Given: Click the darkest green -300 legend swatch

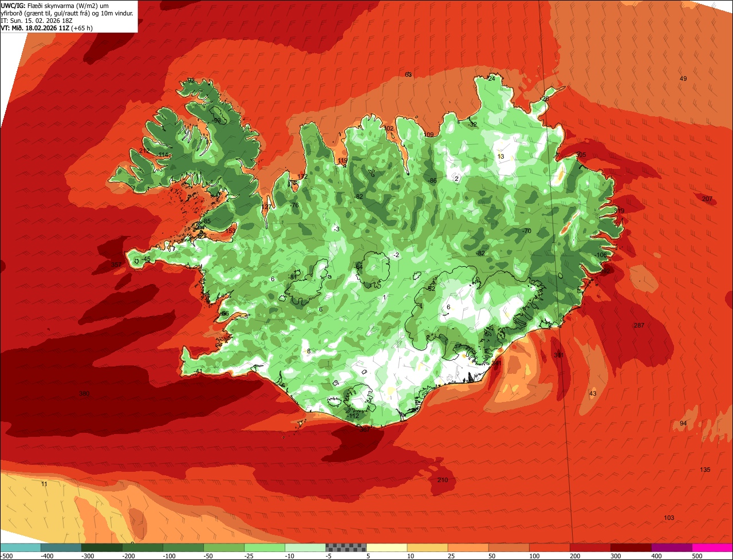Looking at the screenshot, I should click(101, 547).
